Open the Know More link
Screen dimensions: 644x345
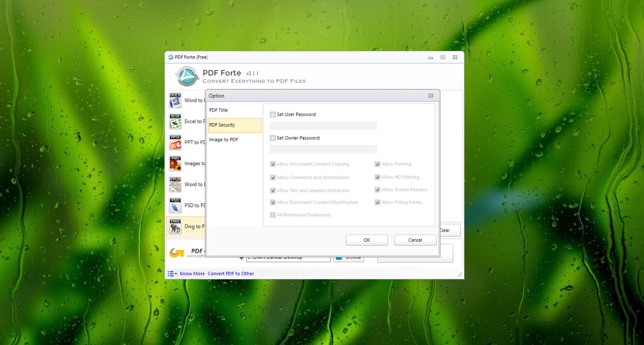point(192,274)
